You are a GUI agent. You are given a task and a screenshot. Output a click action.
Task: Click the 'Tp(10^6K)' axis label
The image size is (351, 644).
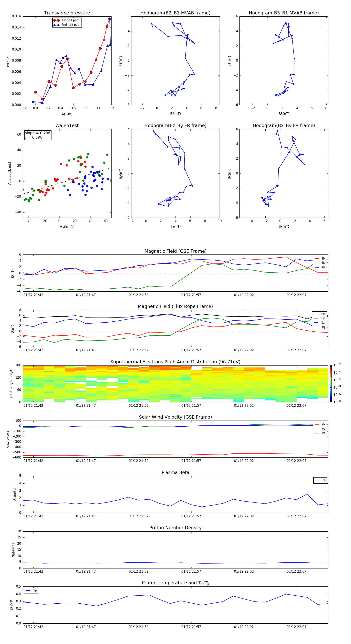tap(11, 605)
